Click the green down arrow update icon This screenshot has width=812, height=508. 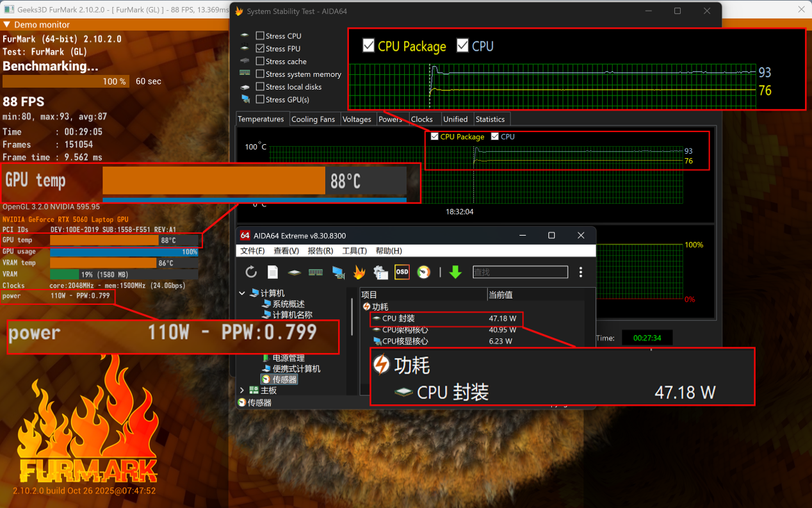click(455, 272)
